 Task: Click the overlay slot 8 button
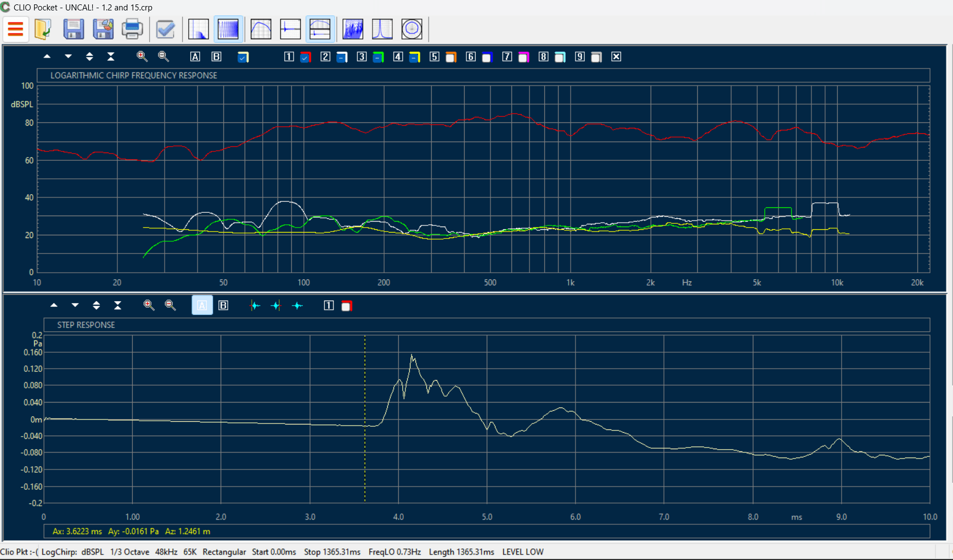543,56
